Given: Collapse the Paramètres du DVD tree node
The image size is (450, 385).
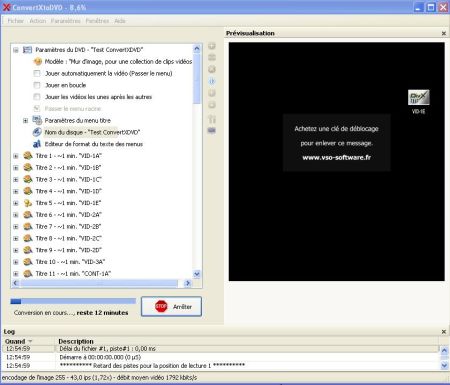Looking at the screenshot, I should click(16, 50).
